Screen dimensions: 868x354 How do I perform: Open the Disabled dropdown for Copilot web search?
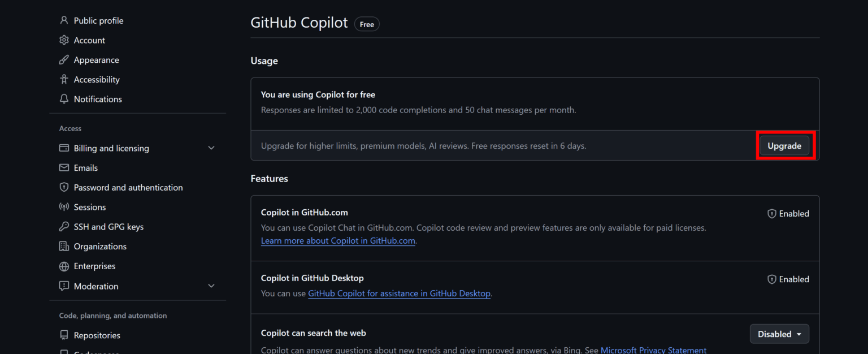[779, 334]
